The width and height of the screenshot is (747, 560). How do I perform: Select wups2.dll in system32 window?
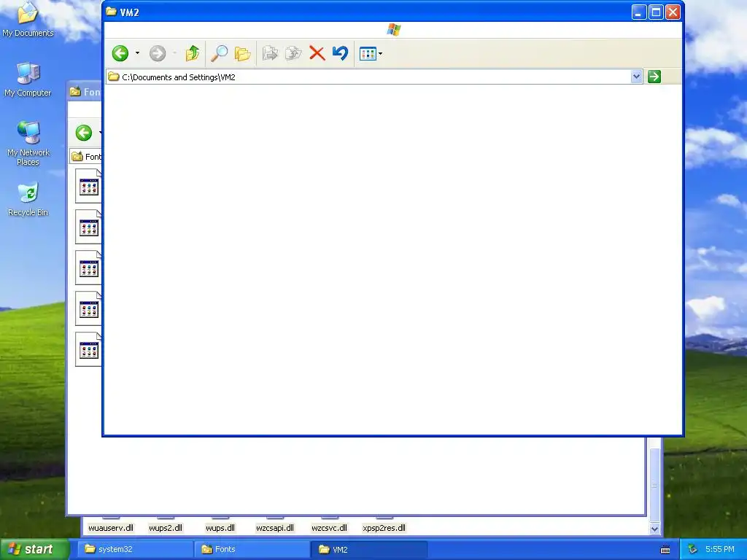pyautogui.click(x=166, y=528)
